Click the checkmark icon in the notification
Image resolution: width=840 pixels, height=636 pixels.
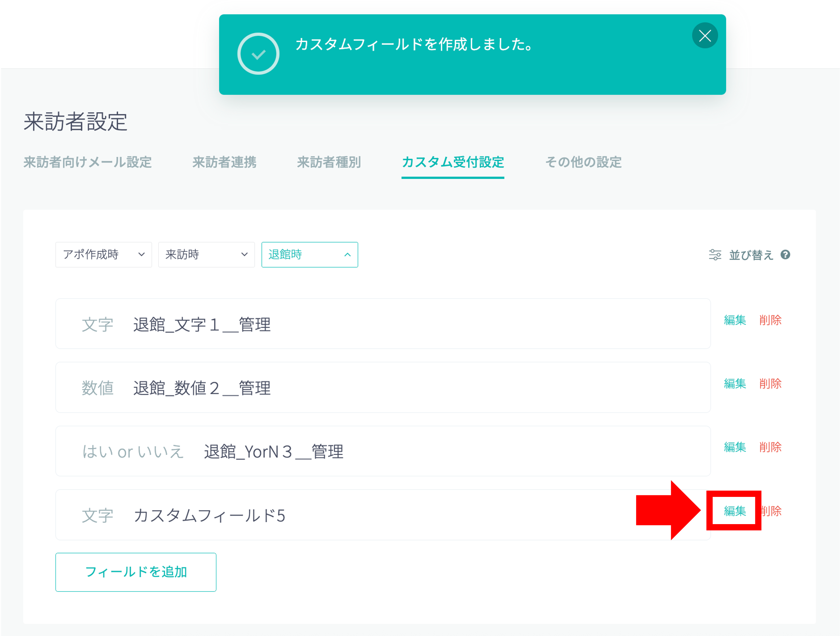pos(258,54)
